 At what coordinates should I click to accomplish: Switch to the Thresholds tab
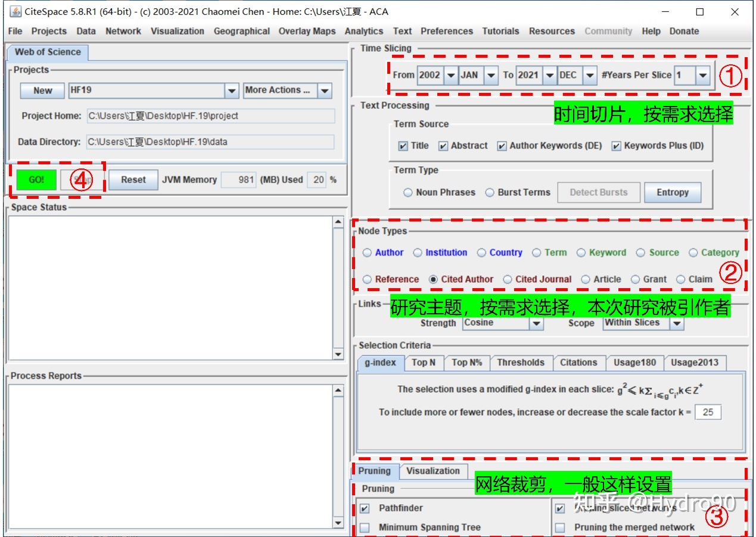coord(521,363)
